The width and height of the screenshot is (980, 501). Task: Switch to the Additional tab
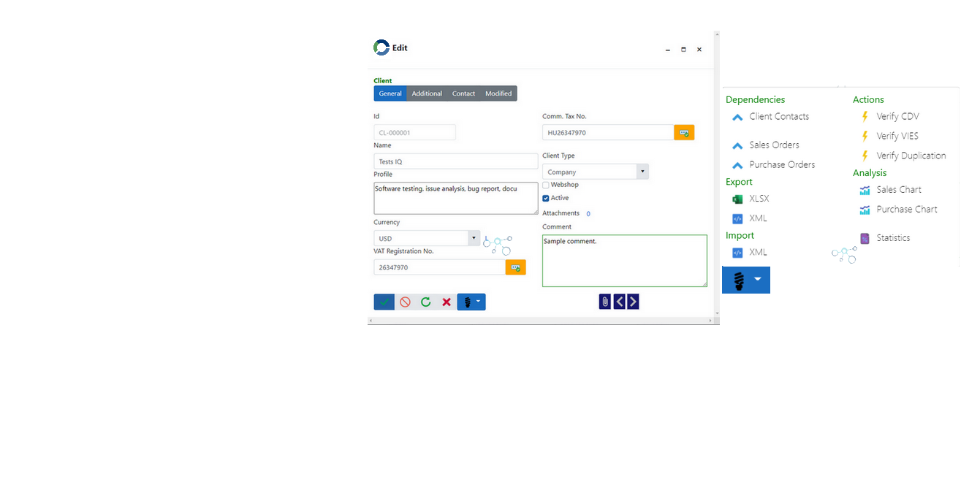pyautogui.click(x=427, y=93)
